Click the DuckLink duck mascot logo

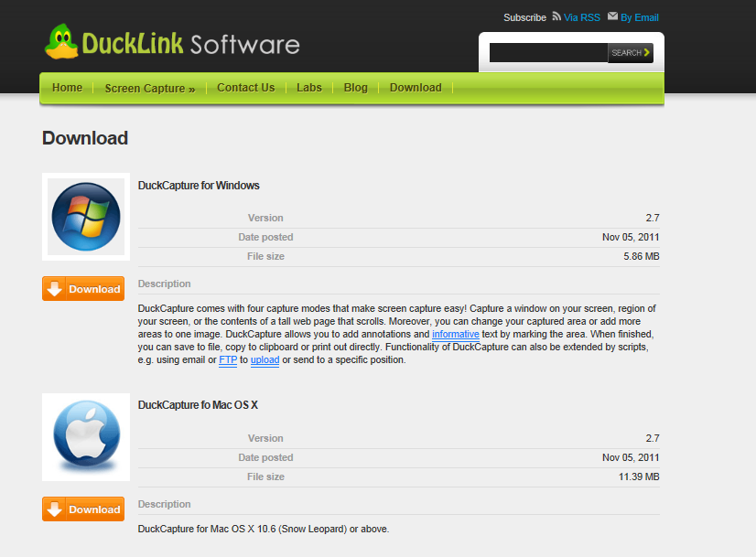(x=61, y=42)
